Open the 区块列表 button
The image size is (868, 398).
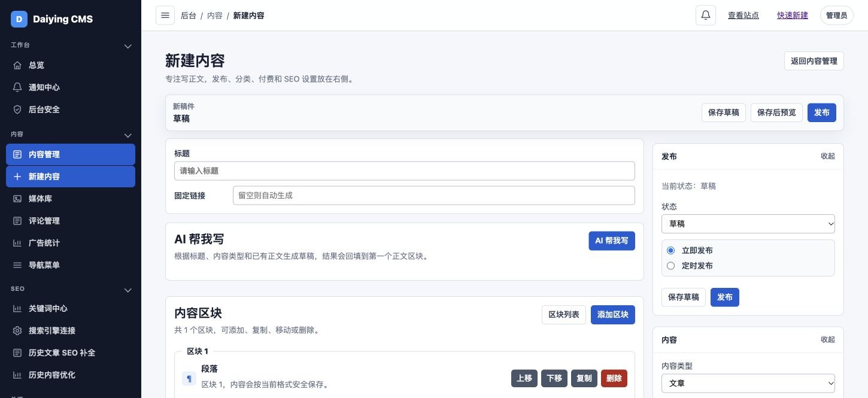click(x=564, y=315)
